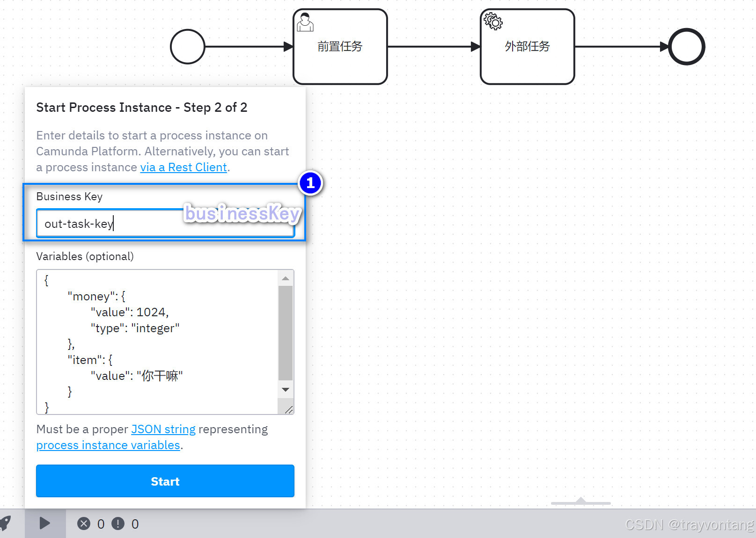Viewport: 756px width, 538px height.
Task: Click the start event circle
Action: pyautogui.click(x=188, y=47)
